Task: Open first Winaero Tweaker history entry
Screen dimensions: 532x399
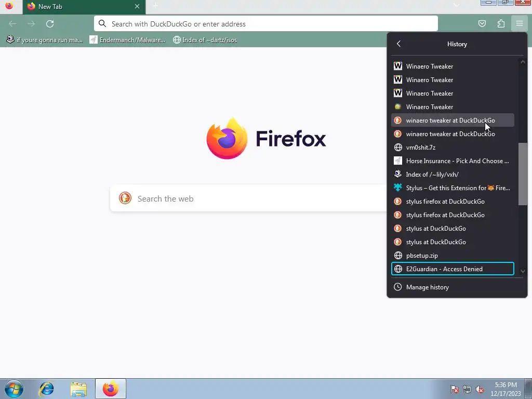Action: pos(453,66)
